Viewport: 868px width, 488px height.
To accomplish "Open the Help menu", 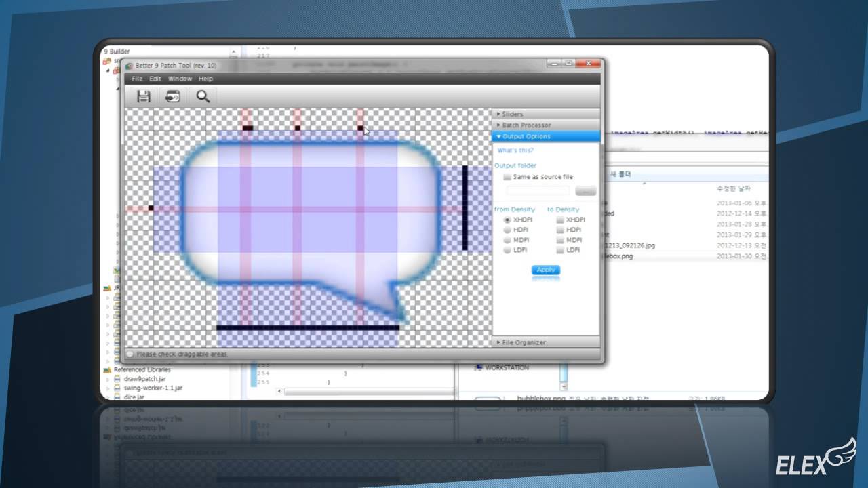I will (205, 79).
